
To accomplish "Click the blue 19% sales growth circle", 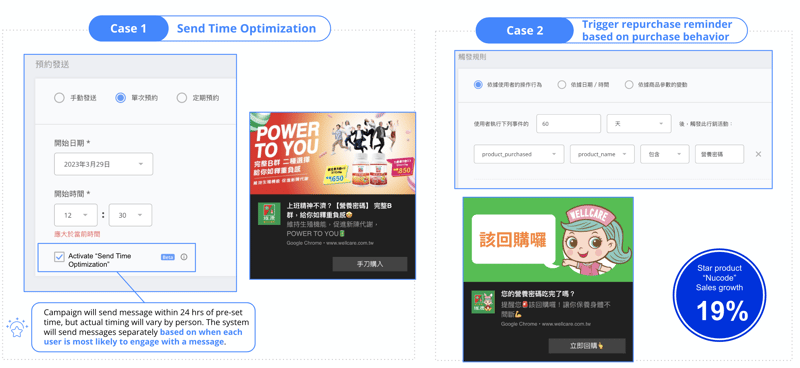I will 719,295.
